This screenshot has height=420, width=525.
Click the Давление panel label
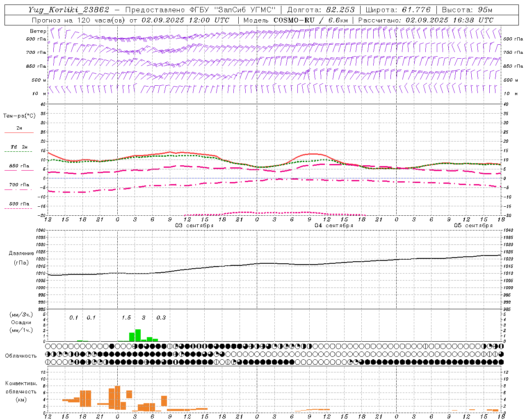pyautogui.click(x=21, y=253)
